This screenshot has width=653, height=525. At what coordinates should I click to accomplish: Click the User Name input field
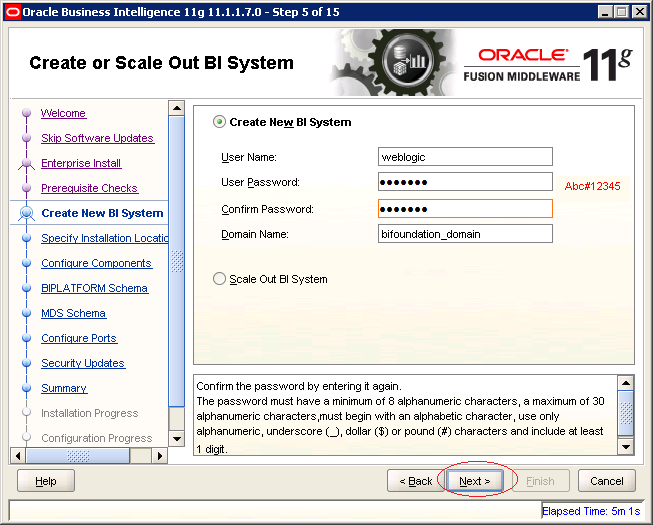pos(465,157)
